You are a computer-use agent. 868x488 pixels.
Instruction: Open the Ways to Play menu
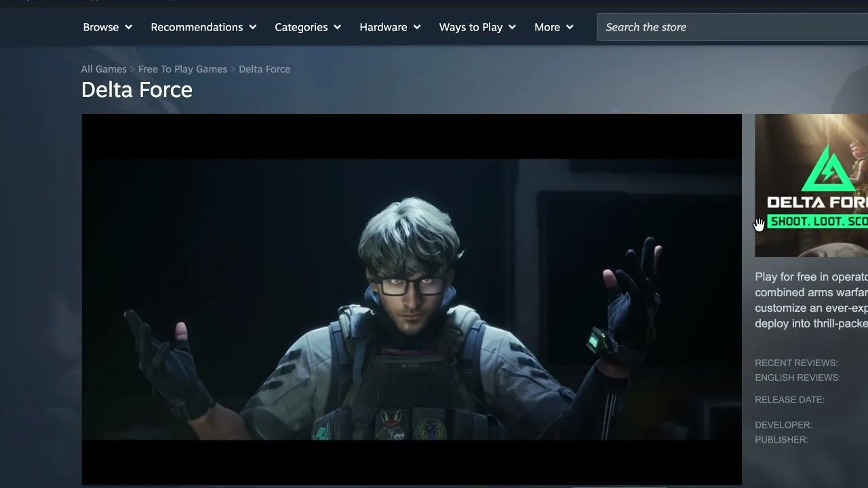(x=477, y=27)
